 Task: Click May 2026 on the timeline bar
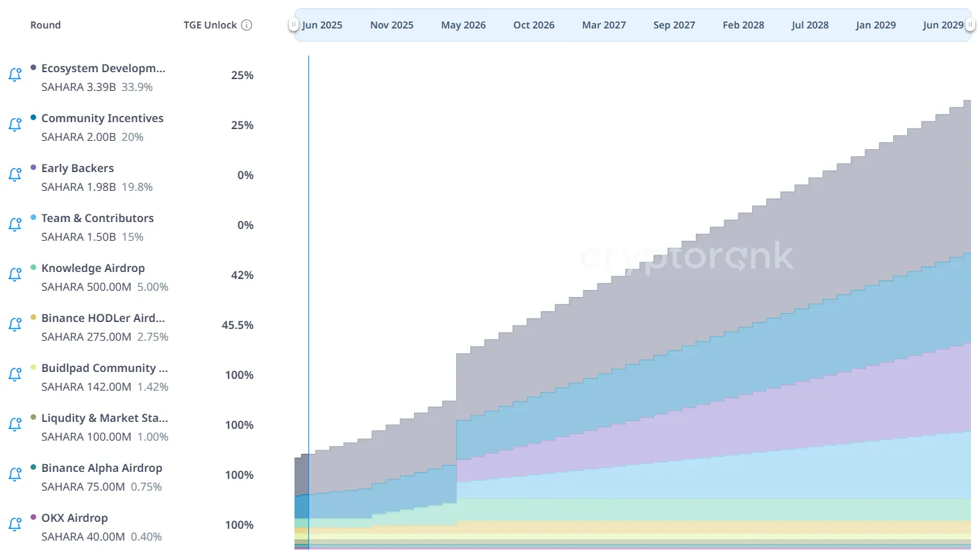(x=463, y=25)
